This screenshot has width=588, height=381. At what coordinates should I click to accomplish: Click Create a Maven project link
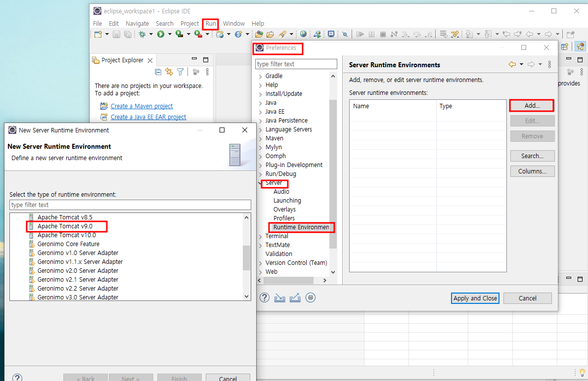pos(142,106)
